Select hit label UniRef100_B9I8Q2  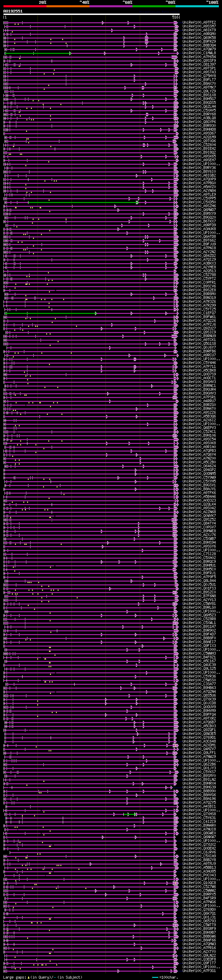[x=199, y=152]
